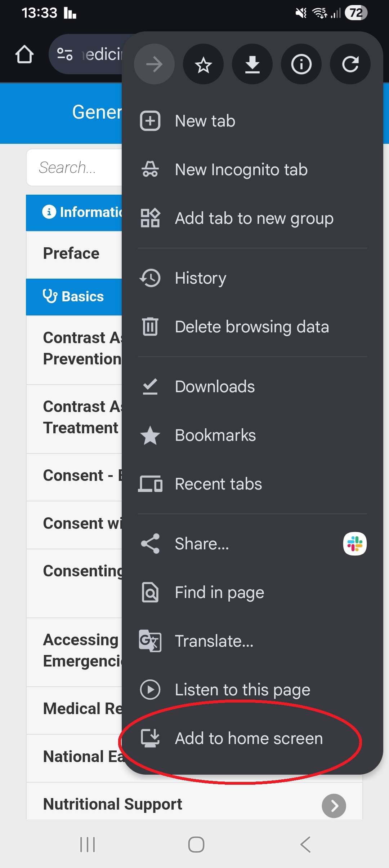Tap the browser home icon

[24, 54]
